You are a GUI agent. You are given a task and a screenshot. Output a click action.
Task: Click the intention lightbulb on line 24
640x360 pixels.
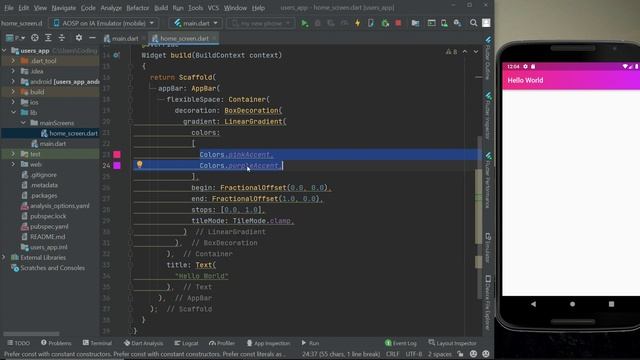coord(140,164)
